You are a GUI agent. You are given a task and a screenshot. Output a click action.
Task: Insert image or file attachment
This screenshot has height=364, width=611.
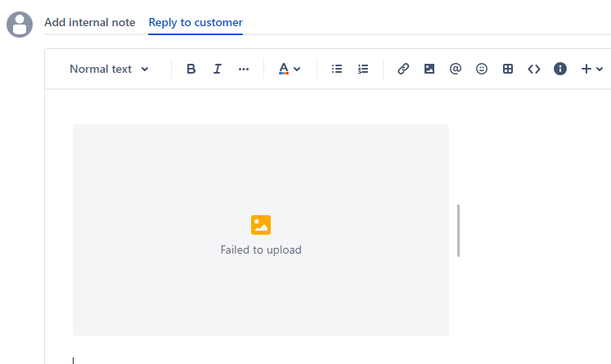coord(429,69)
